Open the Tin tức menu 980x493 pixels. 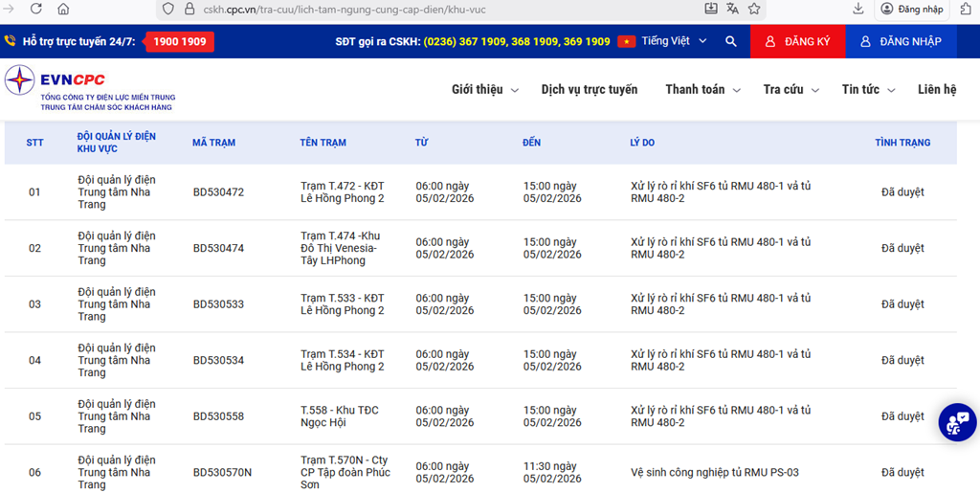click(867, 89)
